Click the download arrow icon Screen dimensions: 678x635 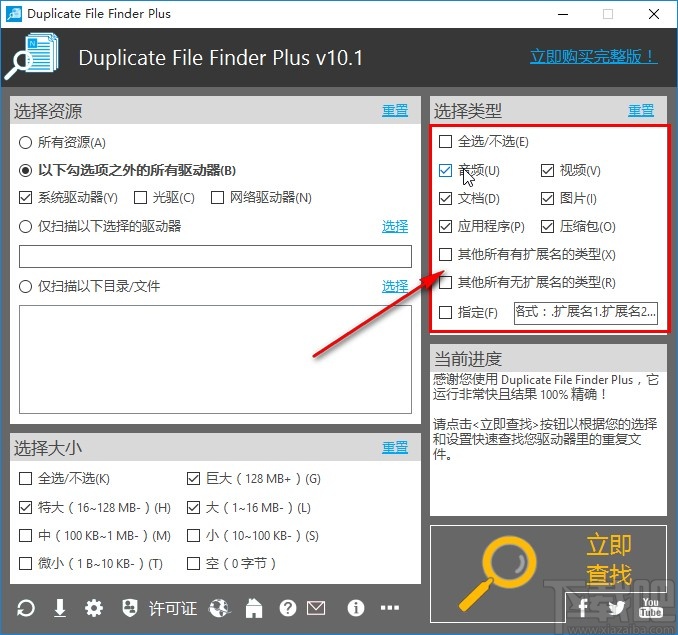pyautogui.click(x=60, y=608)
